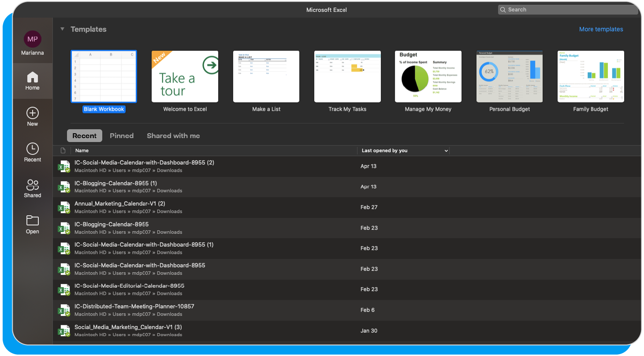
Task: Click the More templates link
Action: [601, 29]
